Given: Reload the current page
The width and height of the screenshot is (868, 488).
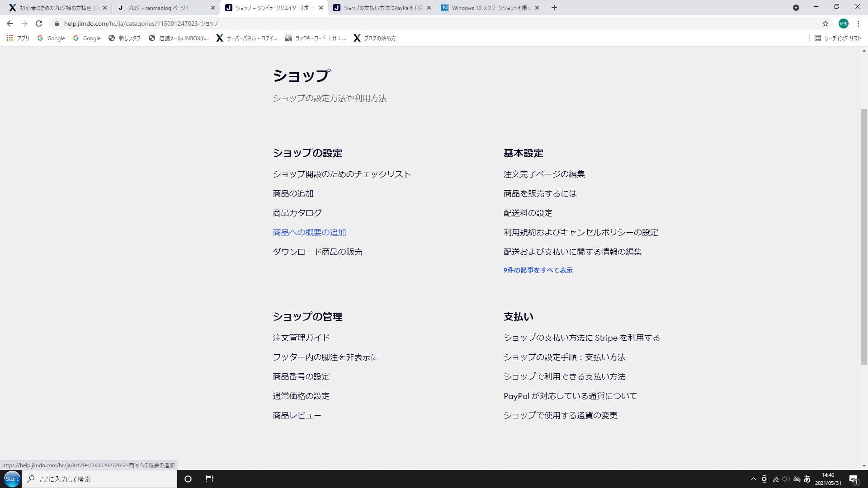Looking at the screenshot, I should 39,23.
